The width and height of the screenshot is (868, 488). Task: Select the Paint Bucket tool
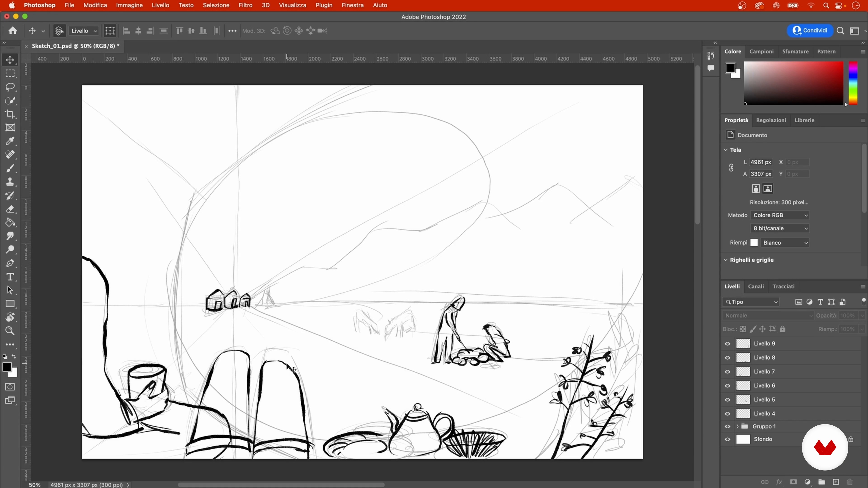click(x=10, y=222)
